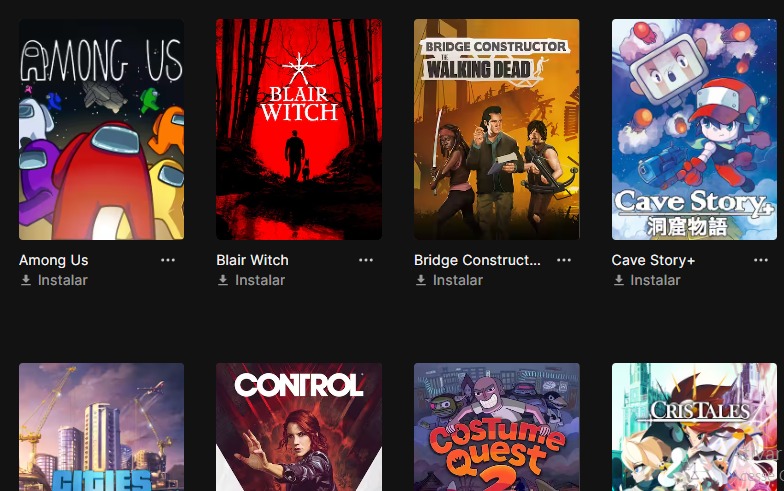784x491 pixels.
Task: Open the options menu for Bridge Constructor
Action: [x=564, y=260]
